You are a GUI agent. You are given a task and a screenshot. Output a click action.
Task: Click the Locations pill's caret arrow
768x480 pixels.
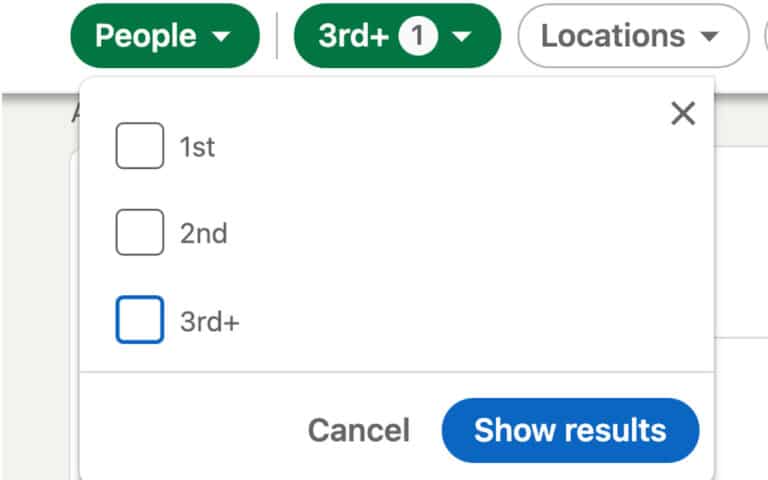(x=709, y=37)
